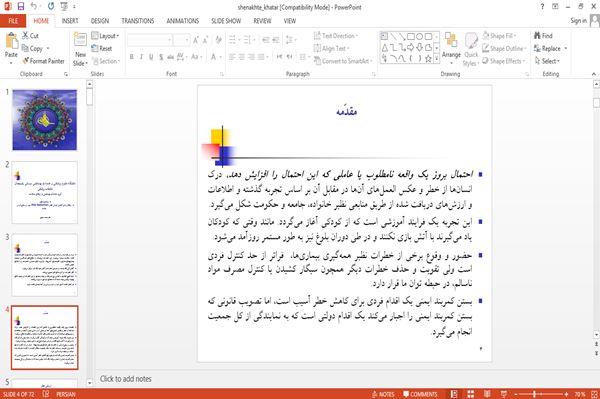Collapse the ribbon with the chevron
This screenshot has height=399, width=600.
click(x=594, y=74)
